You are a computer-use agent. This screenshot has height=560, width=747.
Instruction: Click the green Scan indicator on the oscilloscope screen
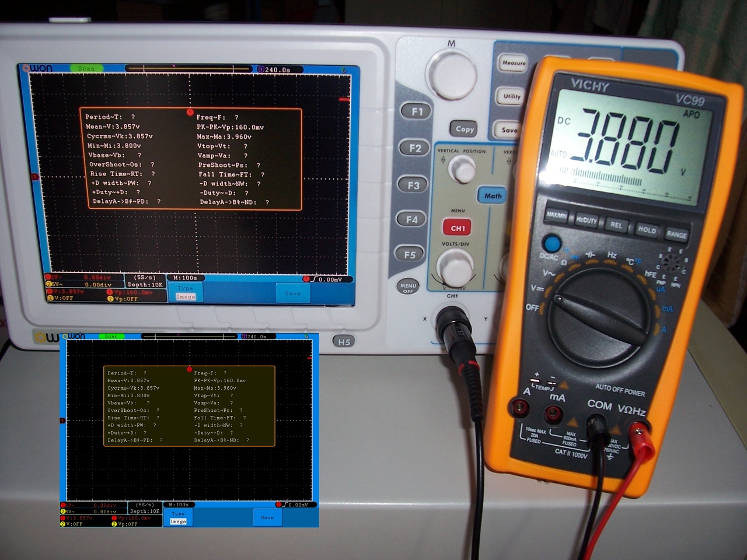click(x=86, y=68)
